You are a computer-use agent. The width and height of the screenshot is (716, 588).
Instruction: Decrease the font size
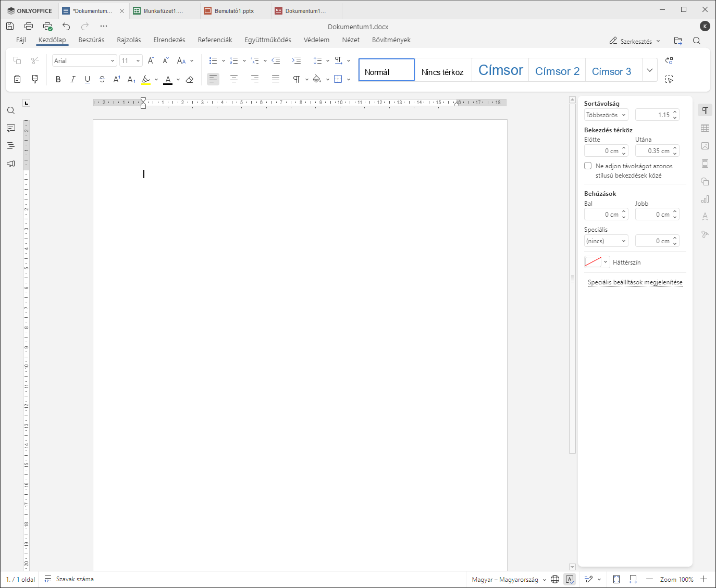pyautogui.click(x=166, y=60)
